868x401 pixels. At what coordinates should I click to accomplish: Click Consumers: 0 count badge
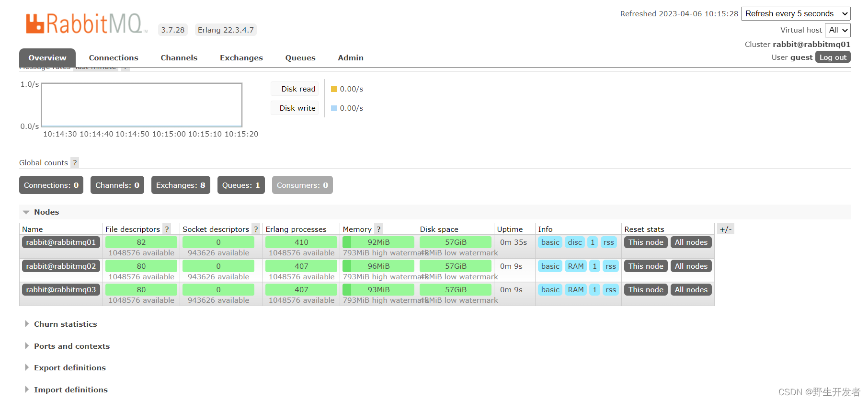(x=302, y=185)
